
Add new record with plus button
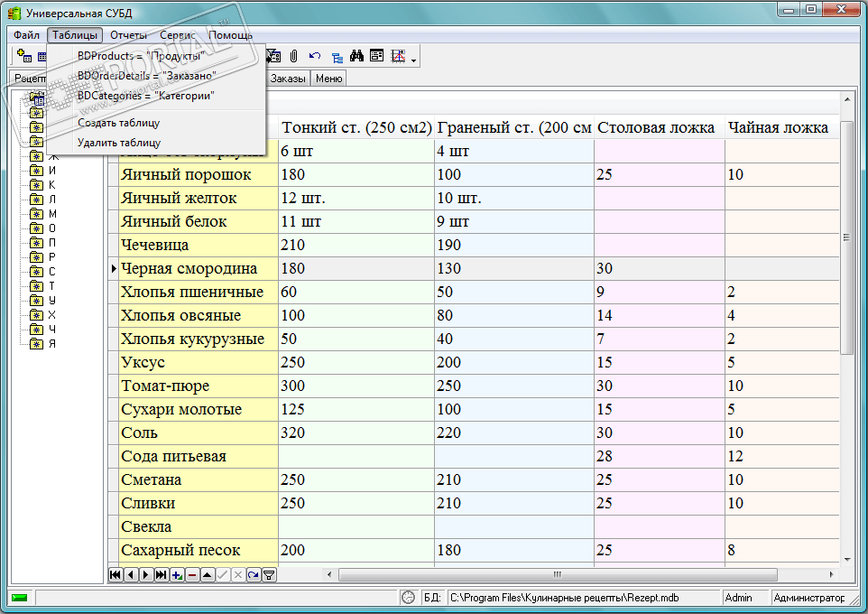point(176,574)
